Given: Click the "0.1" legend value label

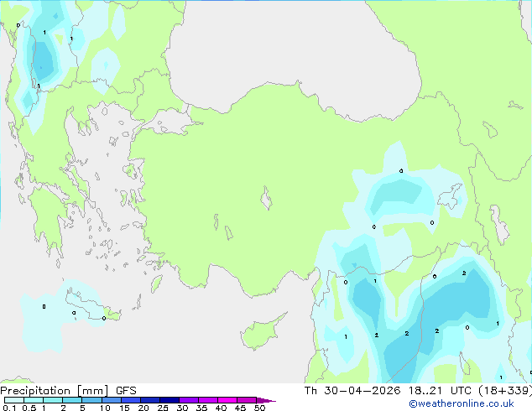Looking at the screenshot, I should click(9, 408).
